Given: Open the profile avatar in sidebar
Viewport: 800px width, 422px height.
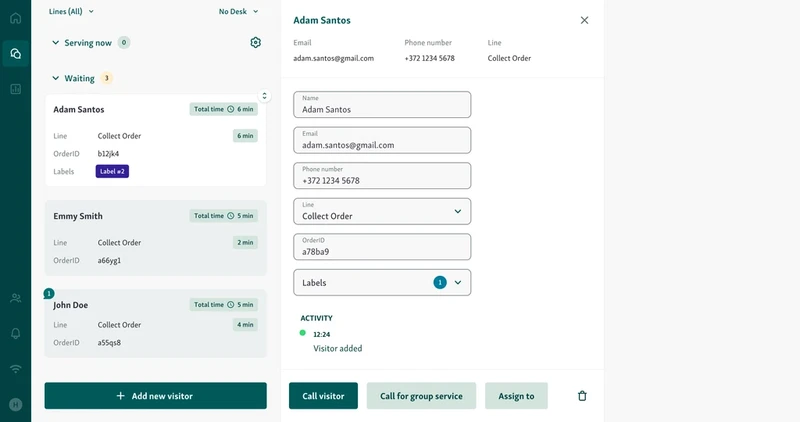Looking at the screenshot, I should [15, 404].
